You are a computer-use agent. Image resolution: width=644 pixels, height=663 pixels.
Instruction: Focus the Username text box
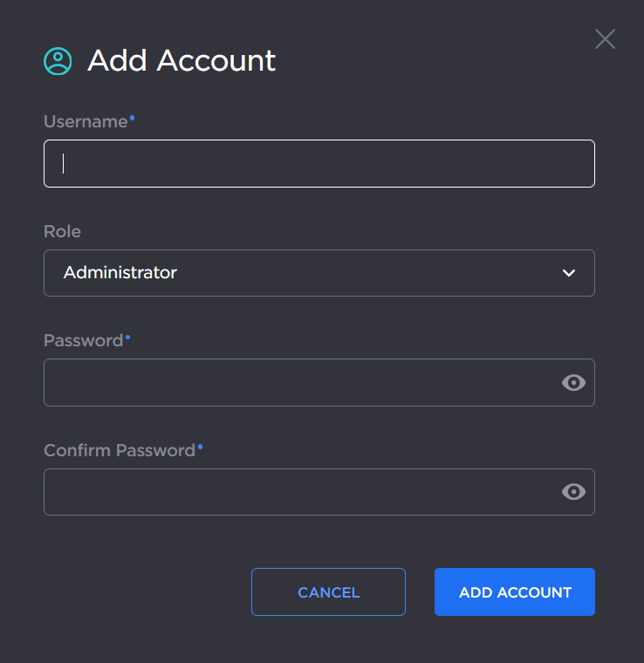(x=319, y=164)
